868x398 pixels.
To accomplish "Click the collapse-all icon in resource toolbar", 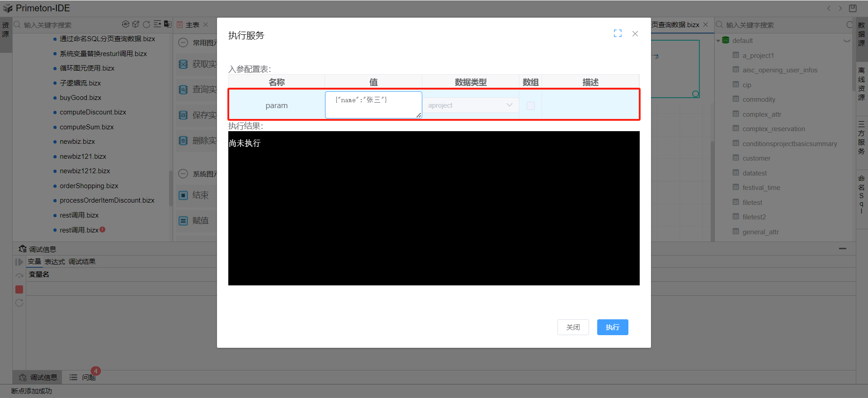I will (x=157, y=24).
